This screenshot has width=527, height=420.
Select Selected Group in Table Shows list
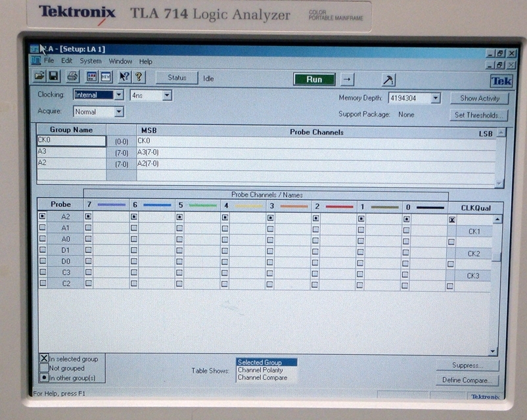266,362
